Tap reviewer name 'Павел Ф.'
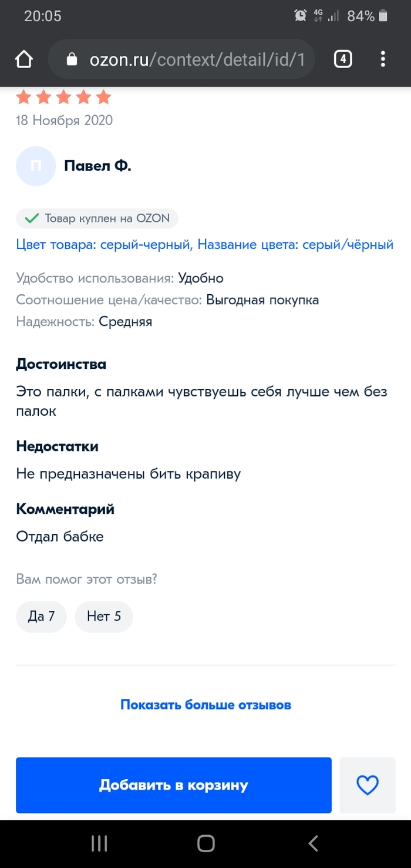The image size is (411, 868). click(x=97, y=166)
